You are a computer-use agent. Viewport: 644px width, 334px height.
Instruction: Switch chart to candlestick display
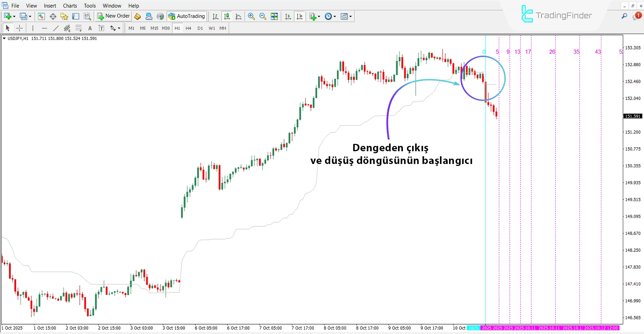(x=227, y=16)
